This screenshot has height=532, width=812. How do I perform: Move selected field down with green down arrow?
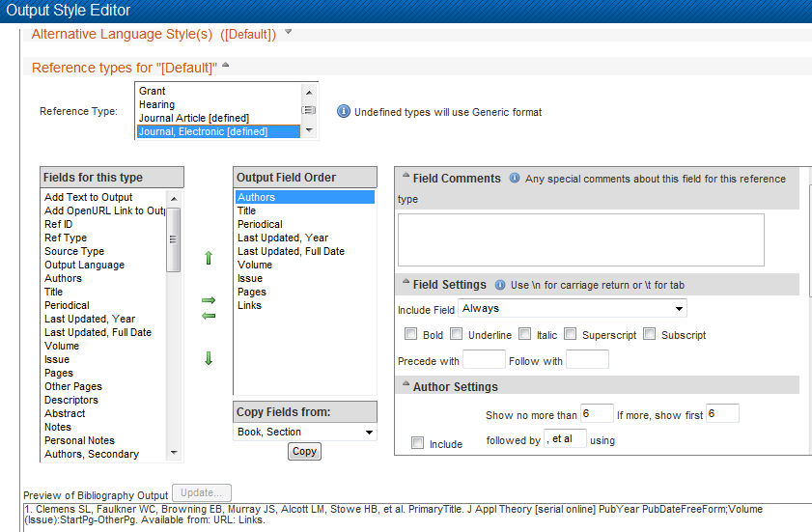(209, 358)
